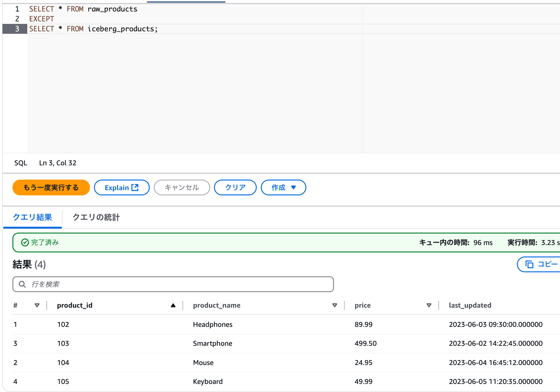Click the 結果 (4) heading
560x392 pixels.
click(29, 265)
